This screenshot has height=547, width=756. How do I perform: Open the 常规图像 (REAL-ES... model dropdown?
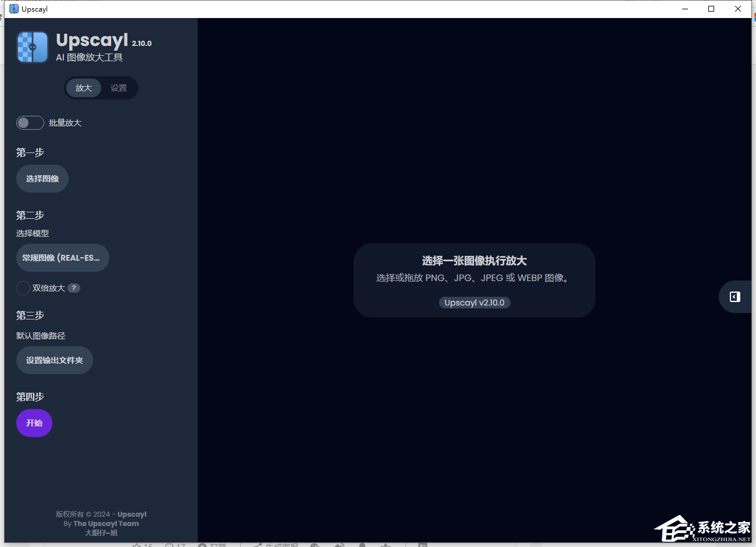click(x=63, y=258)
